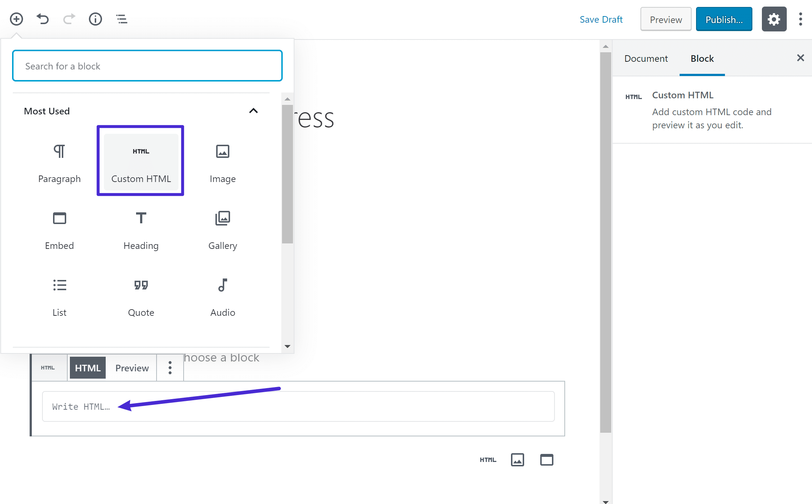Click the Search for a block field
This screenshot has width=812, height=504.
pyautogui.click(x=147, y=66)
